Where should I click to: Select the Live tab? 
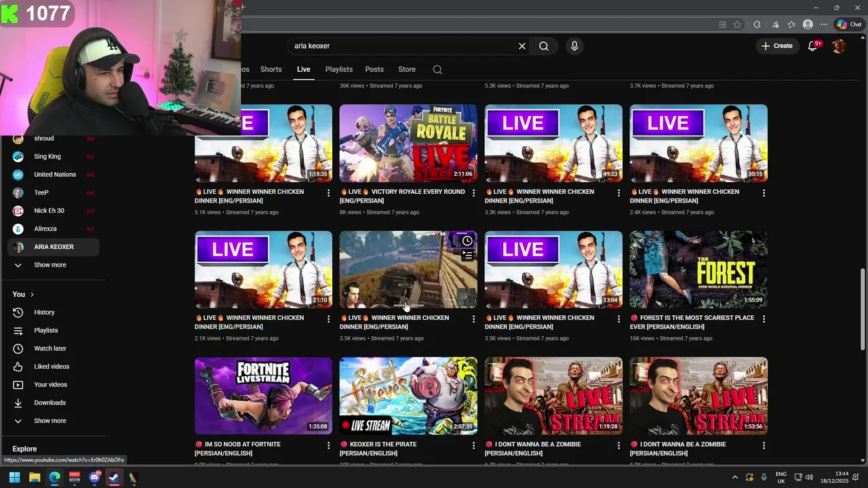(x=303, y=69)
